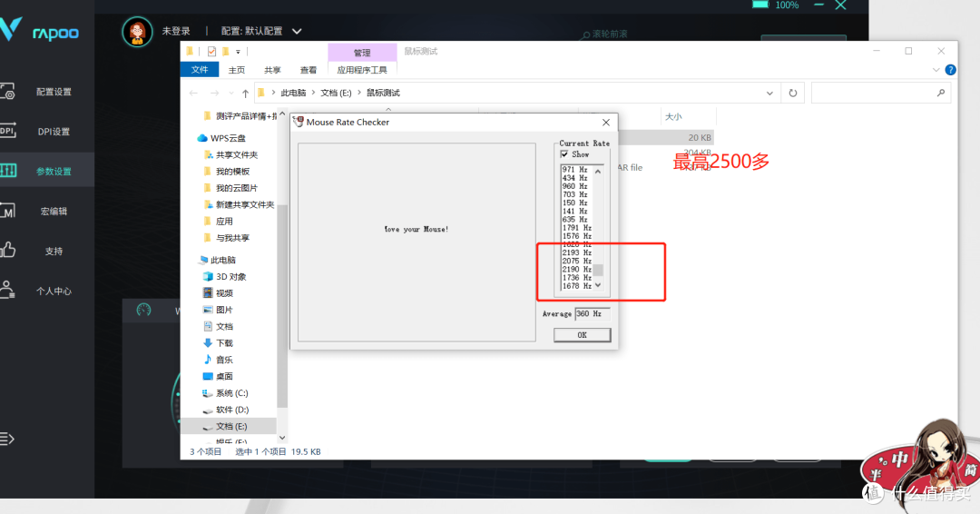Go forward in Explorer navigation
980x514 pixels.
click(214, 94)
